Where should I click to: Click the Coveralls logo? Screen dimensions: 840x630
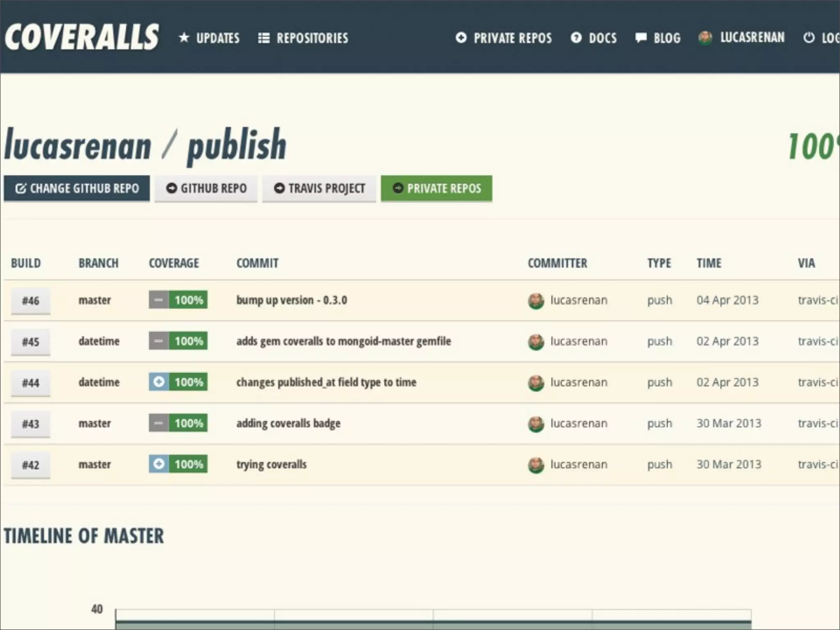click(x=81, y=37)
